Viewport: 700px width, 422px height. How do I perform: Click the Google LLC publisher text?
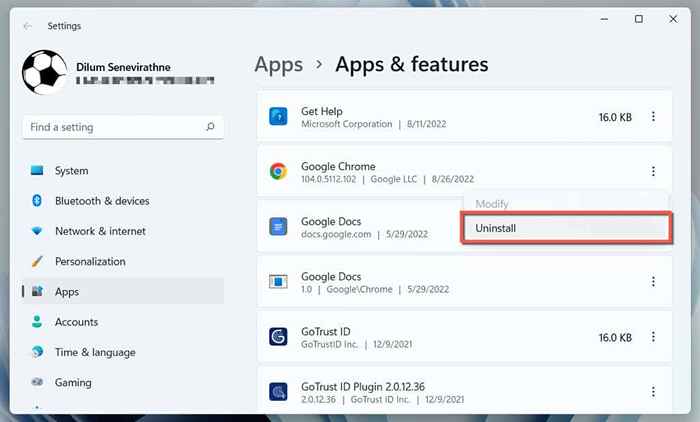(x=393, y=179)
